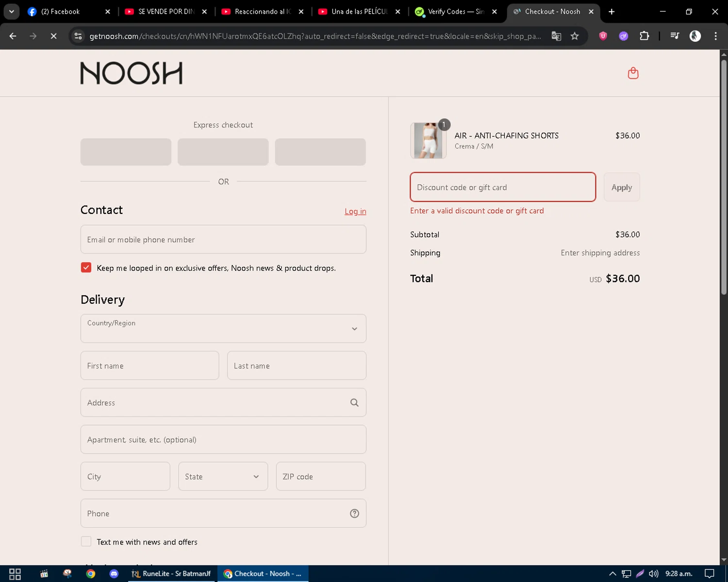Open the Chrome profile avatar
The width and height of the screenshot is (728, 582).
tap(695, 36)
